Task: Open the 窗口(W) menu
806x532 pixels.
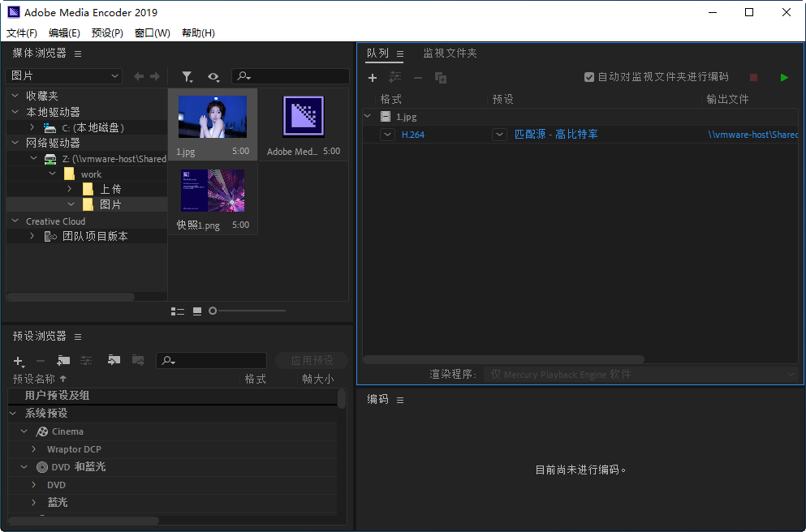Action: 153,33
